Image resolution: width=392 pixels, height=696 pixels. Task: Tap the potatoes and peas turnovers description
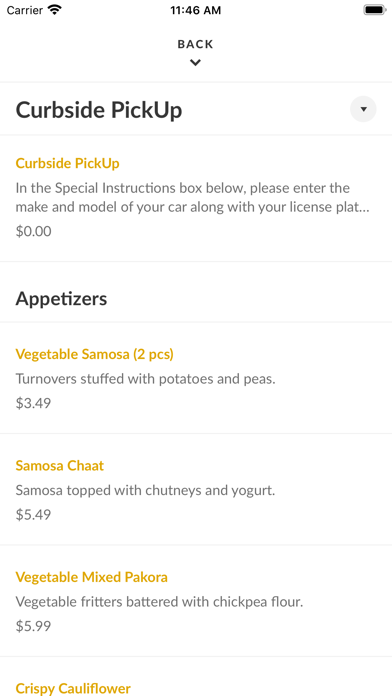[146, 379]
